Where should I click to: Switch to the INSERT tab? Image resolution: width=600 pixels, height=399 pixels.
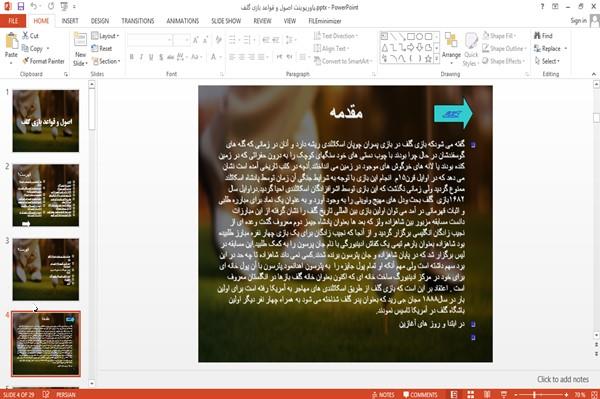point(70,21)
